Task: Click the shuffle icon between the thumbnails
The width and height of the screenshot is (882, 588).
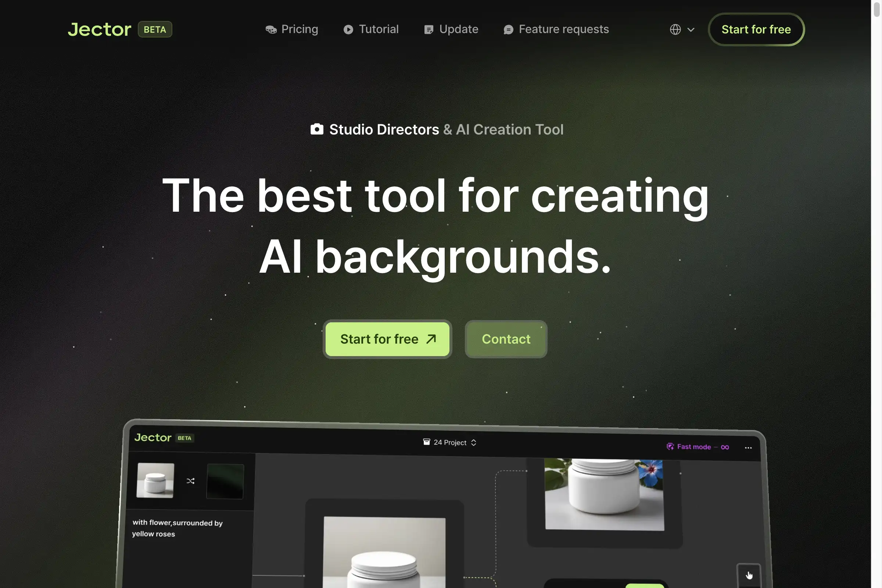Action: 190,481
